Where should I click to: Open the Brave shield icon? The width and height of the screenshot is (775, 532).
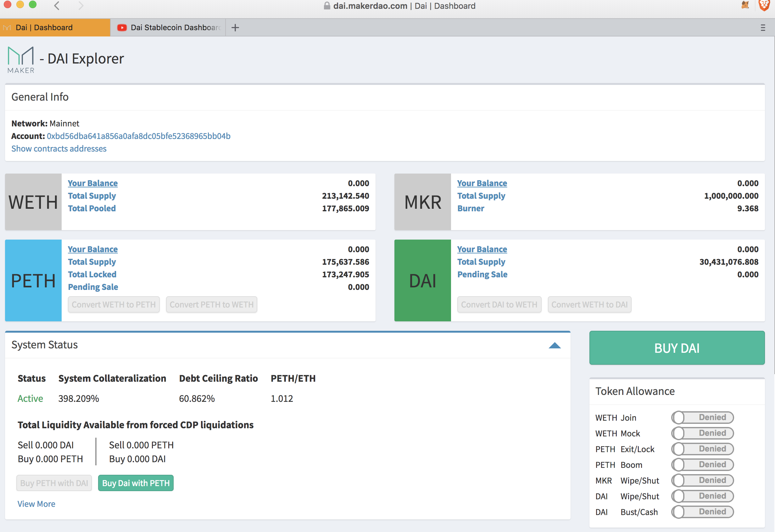click(764, 6)
